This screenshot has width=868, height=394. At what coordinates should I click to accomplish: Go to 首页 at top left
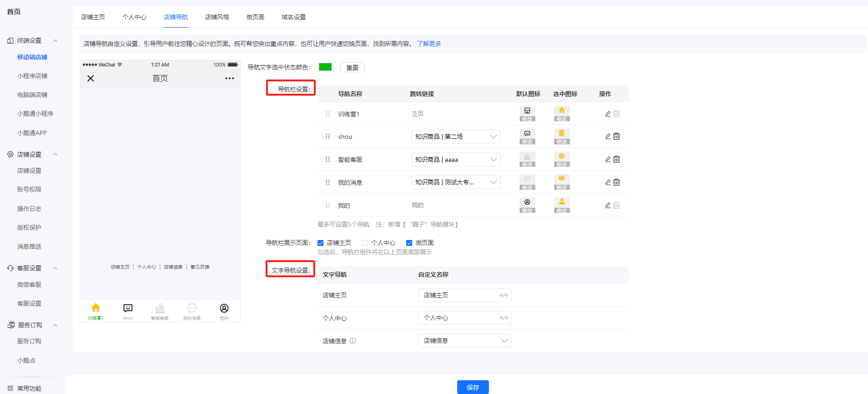point(14,11)
